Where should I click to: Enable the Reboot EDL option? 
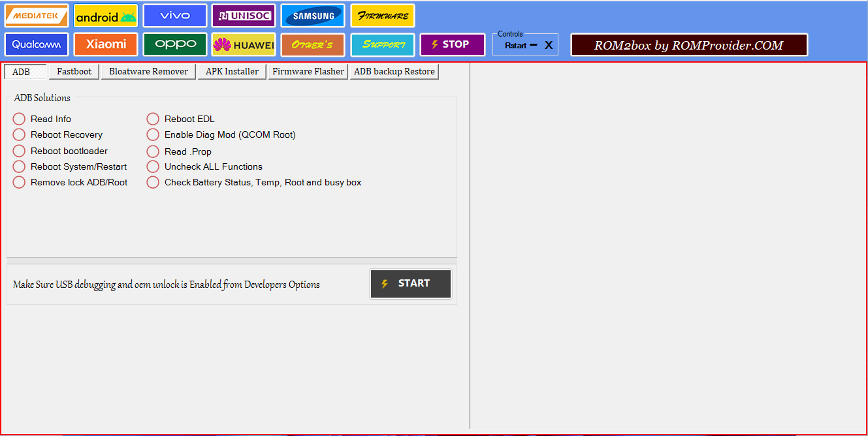click(152, 119)
